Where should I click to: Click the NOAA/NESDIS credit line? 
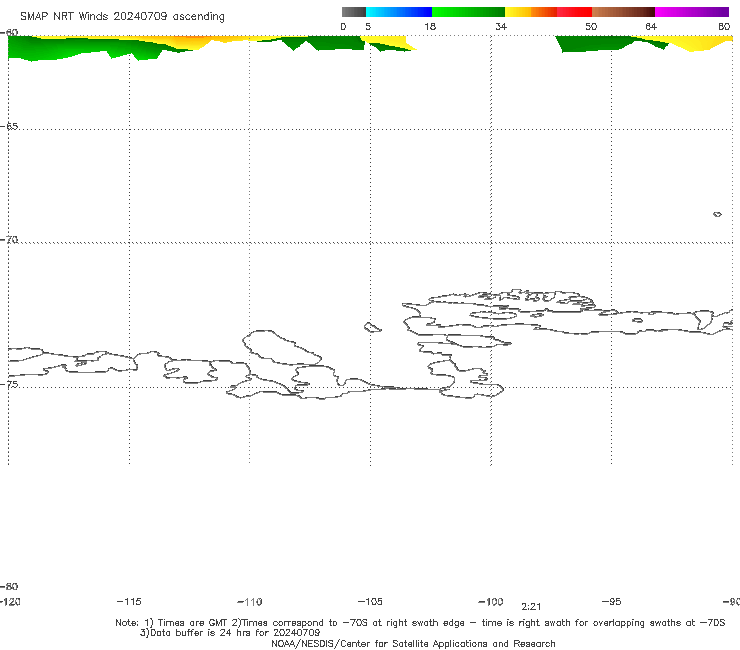pyautogui.click(x=413, y=643)
